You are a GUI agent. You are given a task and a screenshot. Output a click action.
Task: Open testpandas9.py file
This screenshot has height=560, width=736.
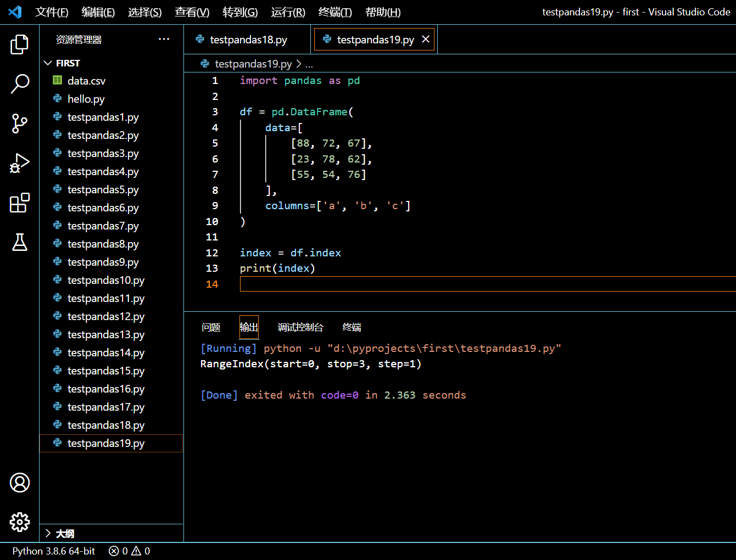111,262
